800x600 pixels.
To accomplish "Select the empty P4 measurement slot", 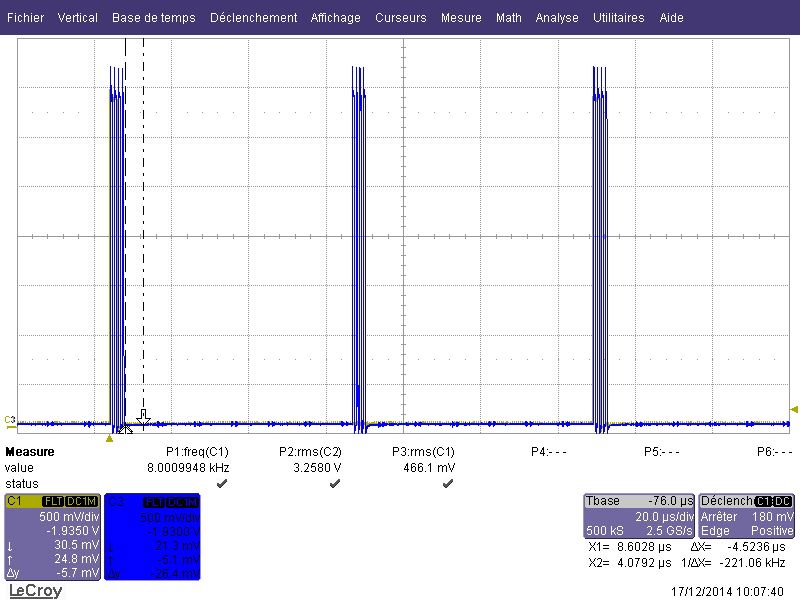I will point(548,452).
